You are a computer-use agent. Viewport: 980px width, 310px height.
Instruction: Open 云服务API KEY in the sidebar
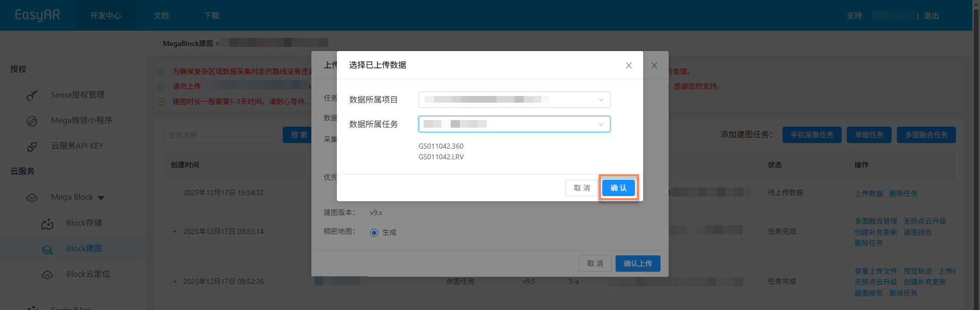point(77,146)
